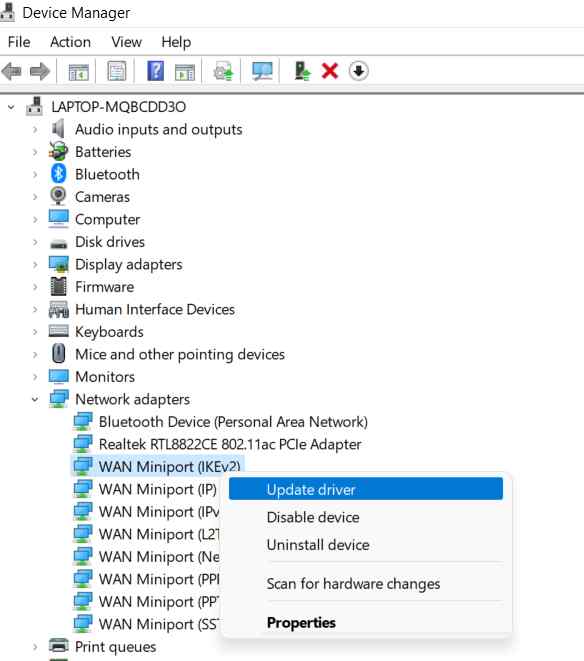The width and height of the screenshot is (584, 661).
Task: Expand the Display adapters category
Action: point(35,264)
